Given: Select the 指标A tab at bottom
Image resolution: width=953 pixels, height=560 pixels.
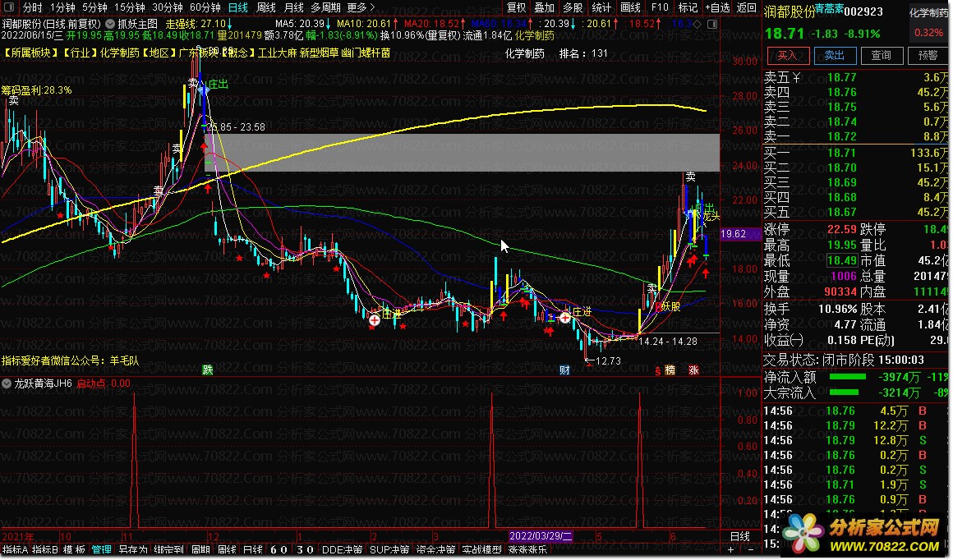Looking at the screenshot, I should [x=15, y=550].
